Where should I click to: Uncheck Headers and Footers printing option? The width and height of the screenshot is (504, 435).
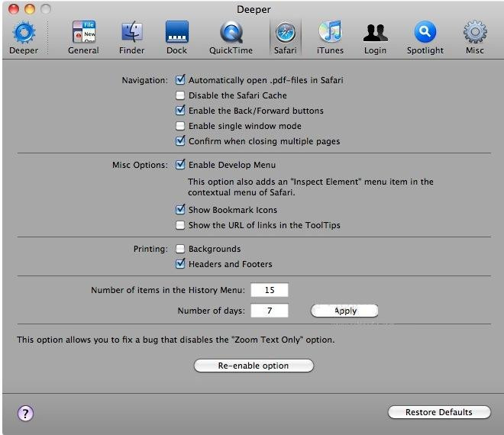click(180, 264)
